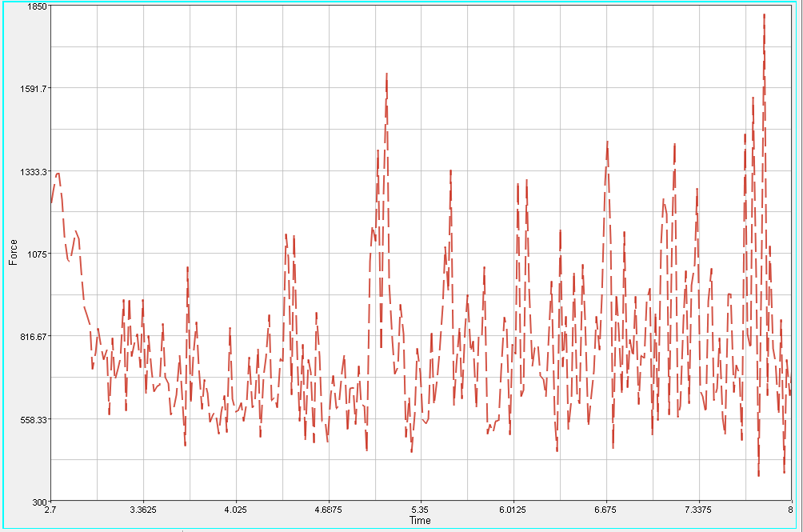Click the 5.35 Time axis label
The image size is (803, 532).
(x=421, y=510)
